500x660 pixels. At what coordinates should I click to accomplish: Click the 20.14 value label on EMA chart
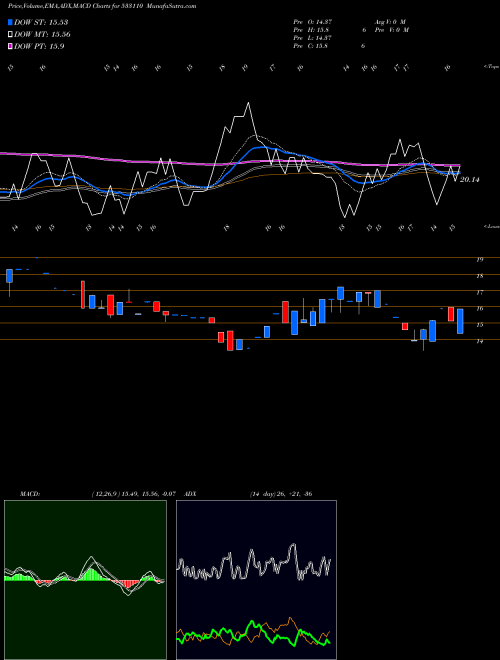pyautogui.click(x=470, y=180)
